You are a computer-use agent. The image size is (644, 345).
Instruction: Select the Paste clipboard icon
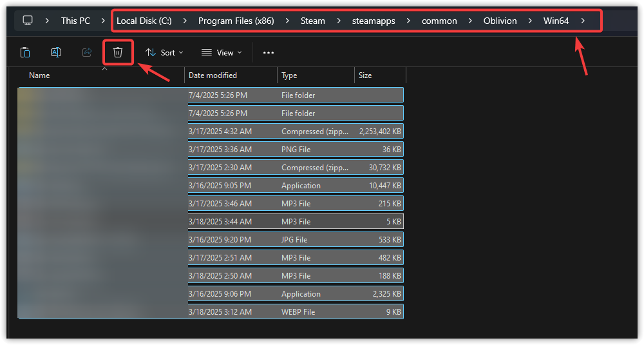coord(25,52)
